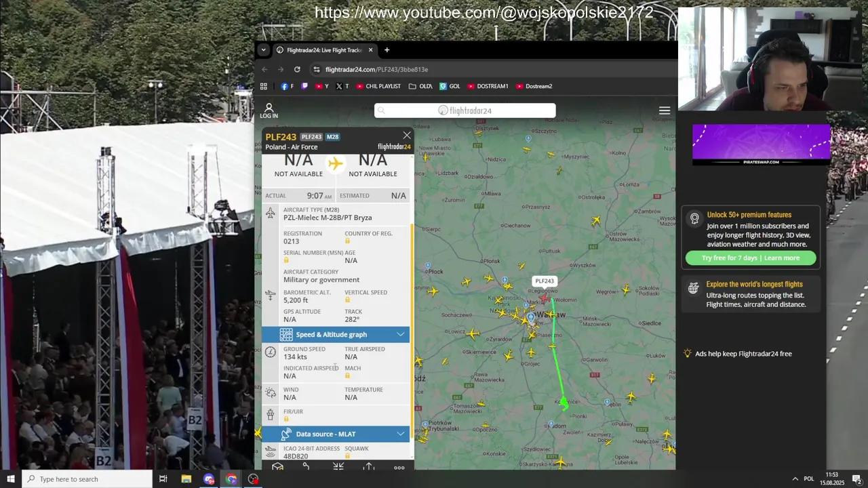Close the PLF243 flight details panel
This screenshot has height=488, width=868.
407,136
